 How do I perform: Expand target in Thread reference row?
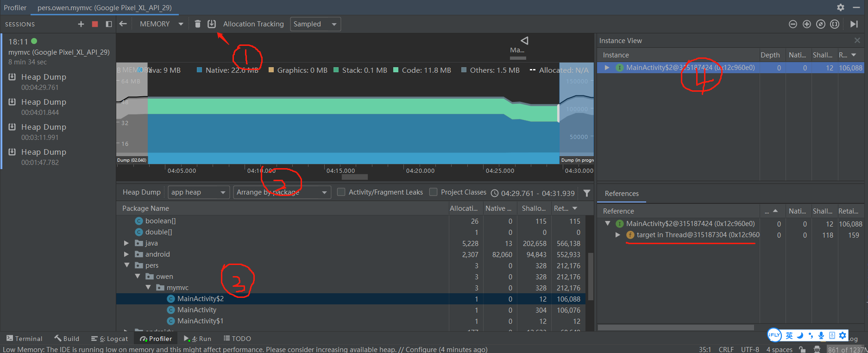point(617,235)
